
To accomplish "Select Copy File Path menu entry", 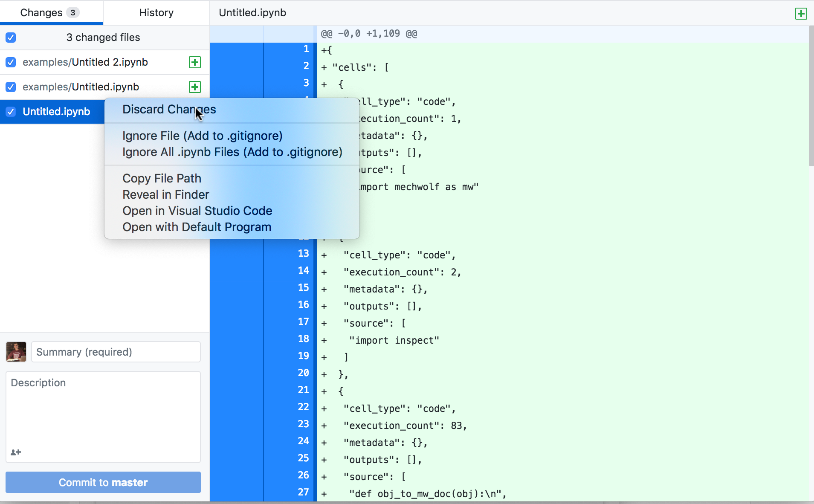I will (x=162, y=178).
